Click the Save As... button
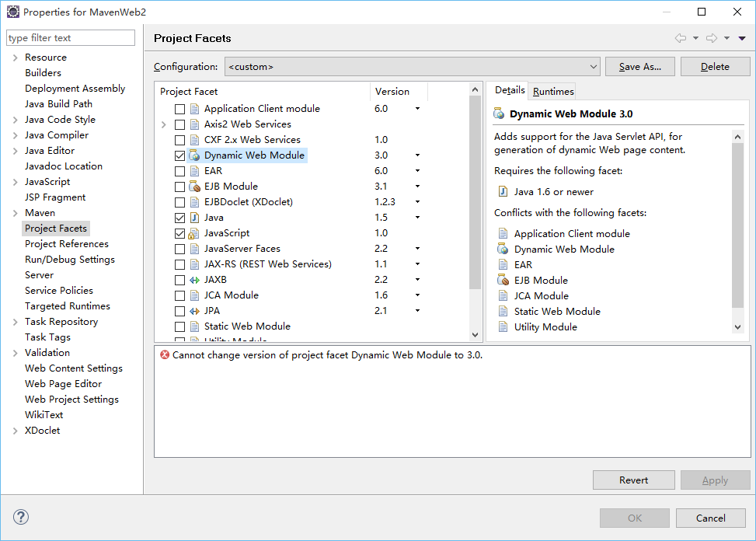756x541 pixels. tap(639, 67)
